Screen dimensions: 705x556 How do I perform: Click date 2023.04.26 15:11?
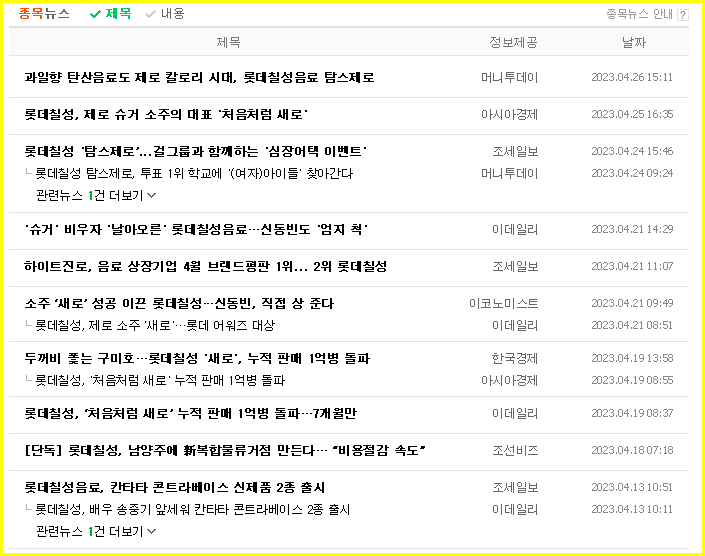(632, 77)
